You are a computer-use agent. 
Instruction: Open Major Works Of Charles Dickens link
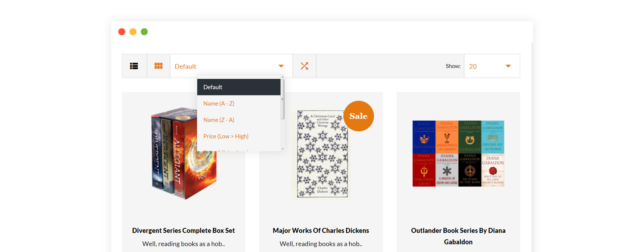321,230
